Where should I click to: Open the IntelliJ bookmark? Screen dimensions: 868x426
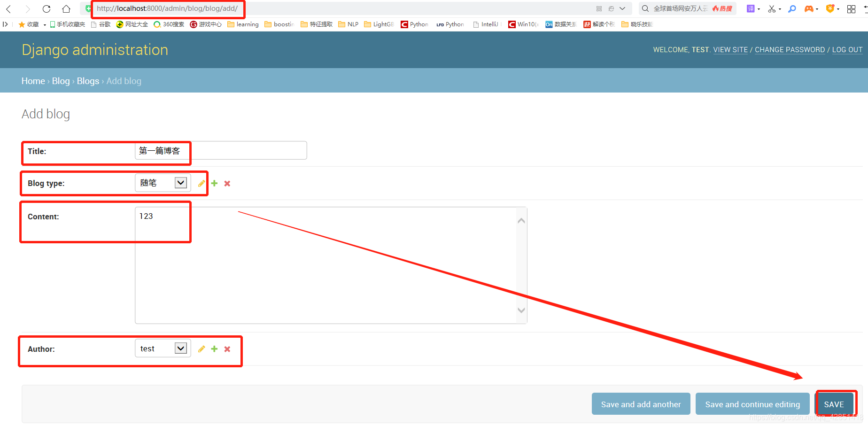[486, 24]
